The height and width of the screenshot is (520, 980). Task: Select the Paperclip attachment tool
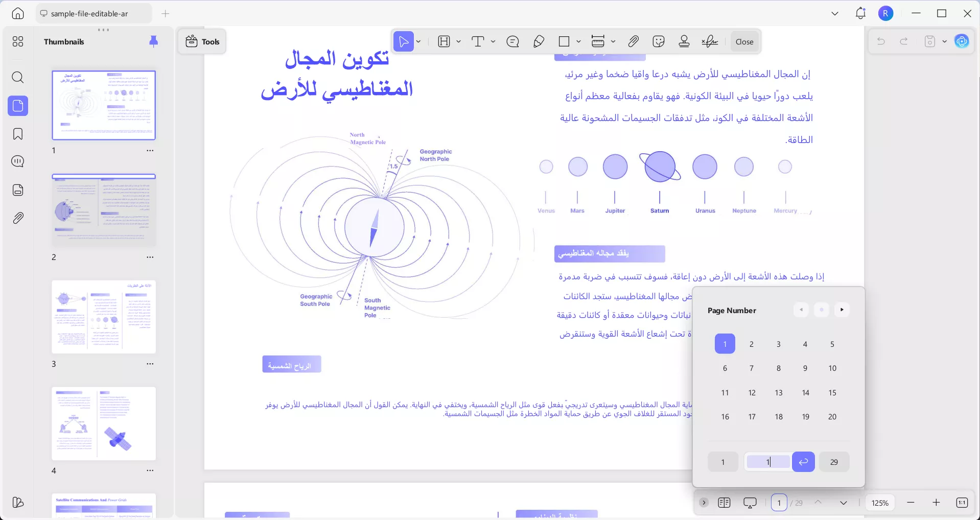click(x=633, y=41)
